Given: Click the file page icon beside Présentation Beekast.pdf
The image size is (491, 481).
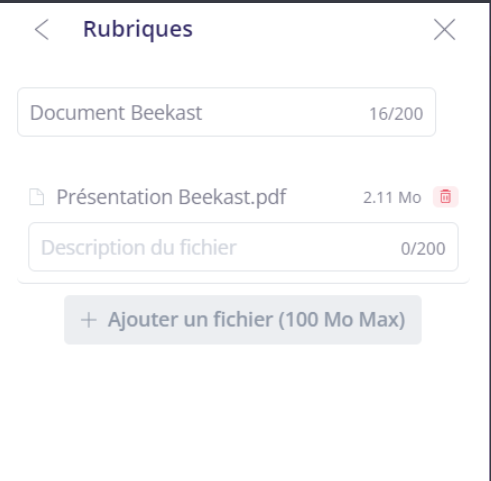Looking at the screenshot, I should 37,197.
